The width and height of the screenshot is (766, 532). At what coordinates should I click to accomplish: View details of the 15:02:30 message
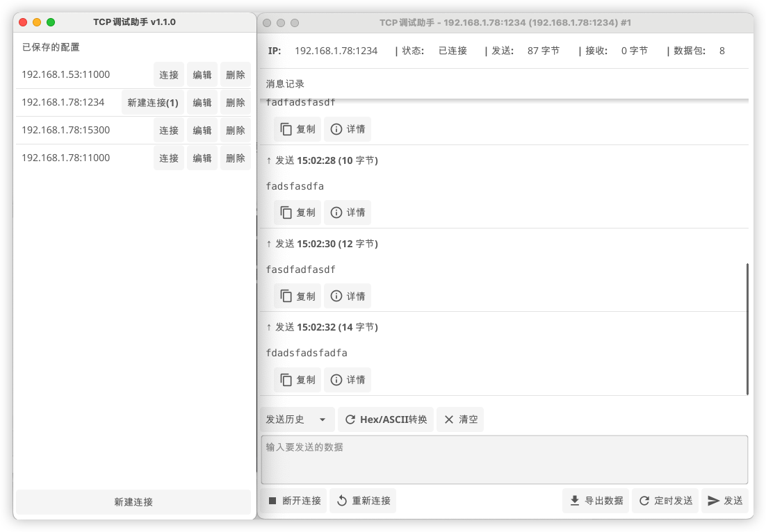(348, 296)
